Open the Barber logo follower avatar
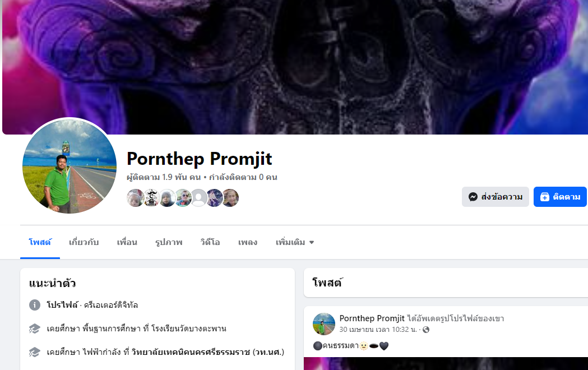This screenshot has width=588, height=370. click(x=151, y=197)
